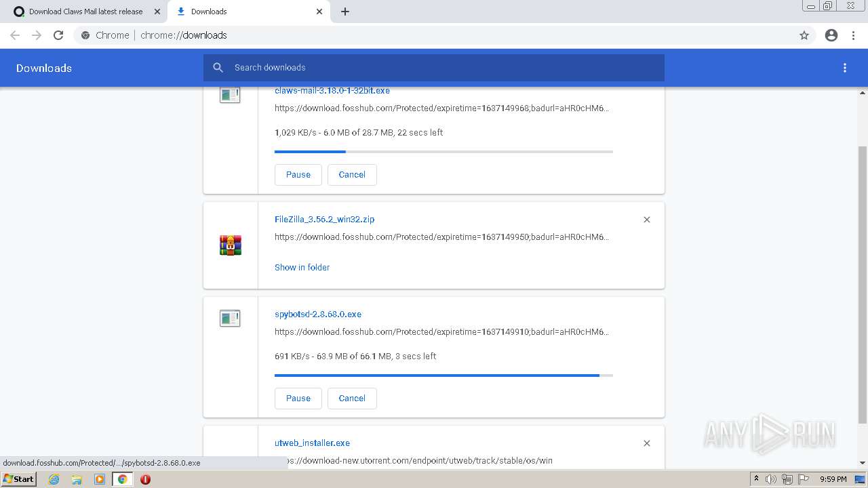Open FileZilla_3.56.2_win32.zip link
This screenshot has height=488, width=868.
coord(324,219)
